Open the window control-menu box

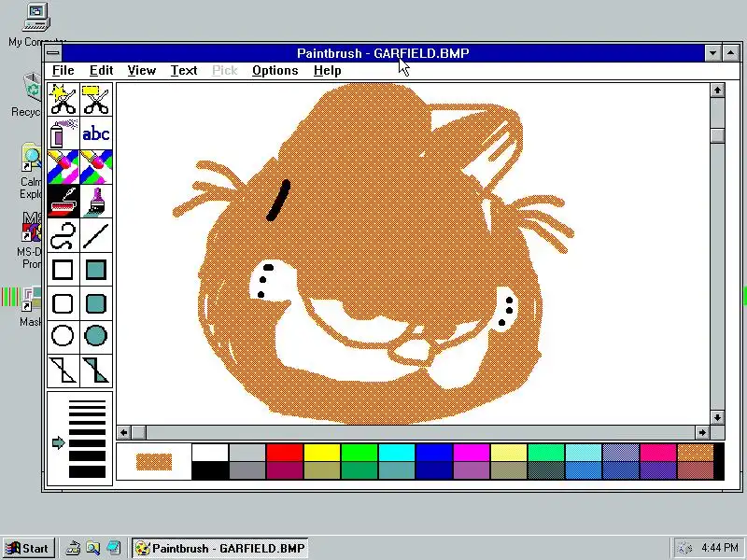tap(53, 53)
